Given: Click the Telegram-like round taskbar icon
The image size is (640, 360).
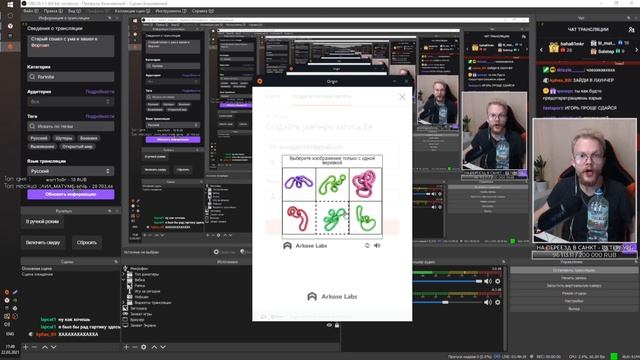Looking at the screenshot, I should tap(10, 26).
